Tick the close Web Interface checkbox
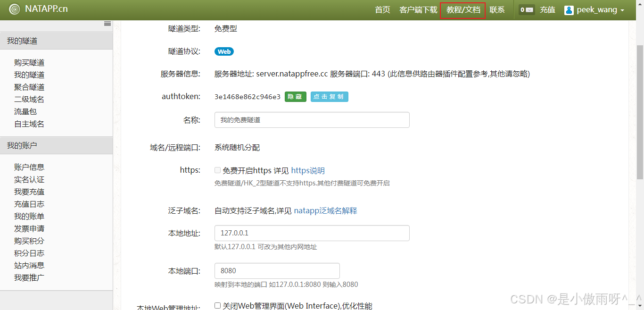This screenshot has width=644, height=310. (217, 305)
